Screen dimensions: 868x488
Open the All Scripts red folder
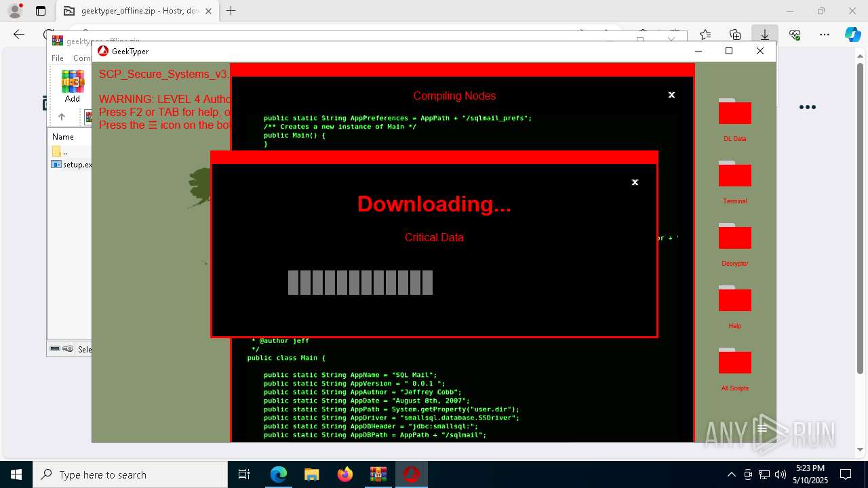point(734,361)
